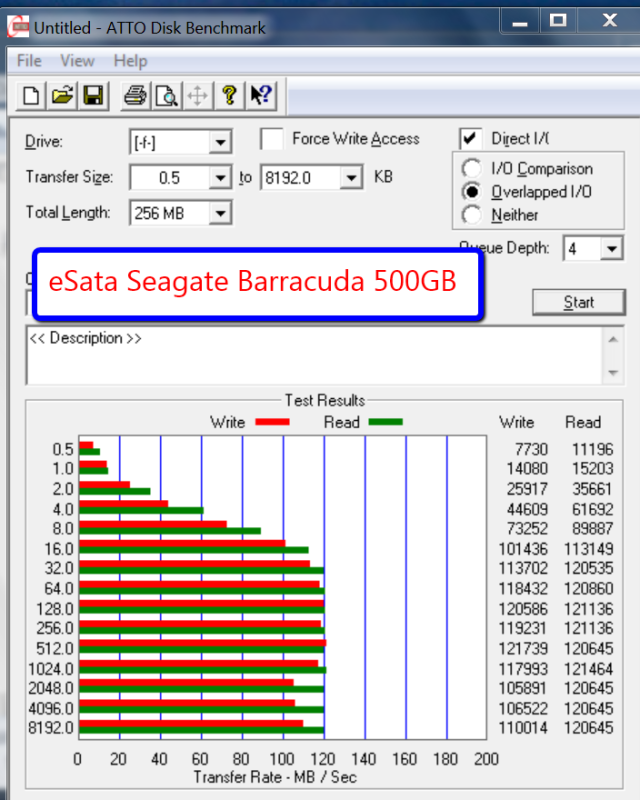The width and height of the screenshot is (640, 800).
Task: Click the Write value 105891
Action: point(523,688)
